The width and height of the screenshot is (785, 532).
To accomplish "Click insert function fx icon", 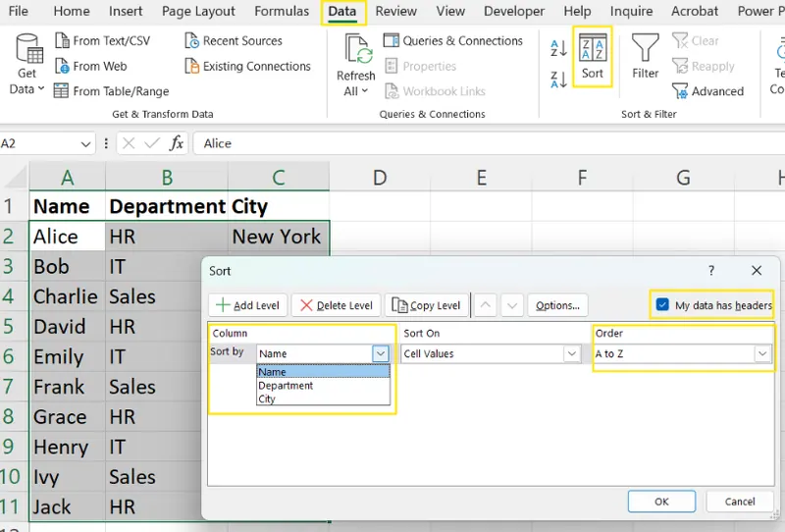I will coord(177,143).
